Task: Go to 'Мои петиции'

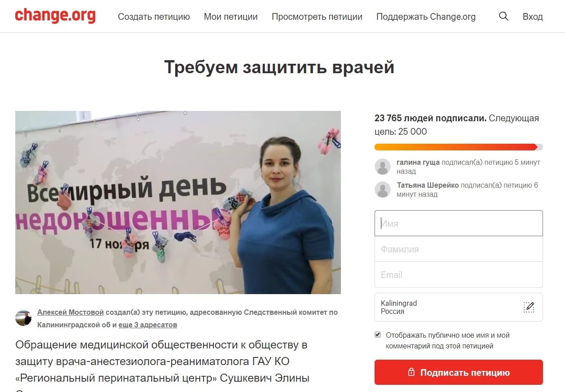Action: (x=231, y=17)
